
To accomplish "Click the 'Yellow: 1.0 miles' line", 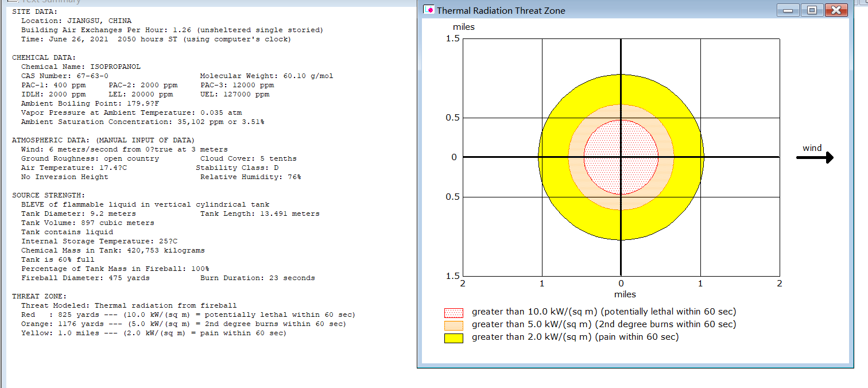I will pos(154,333).
